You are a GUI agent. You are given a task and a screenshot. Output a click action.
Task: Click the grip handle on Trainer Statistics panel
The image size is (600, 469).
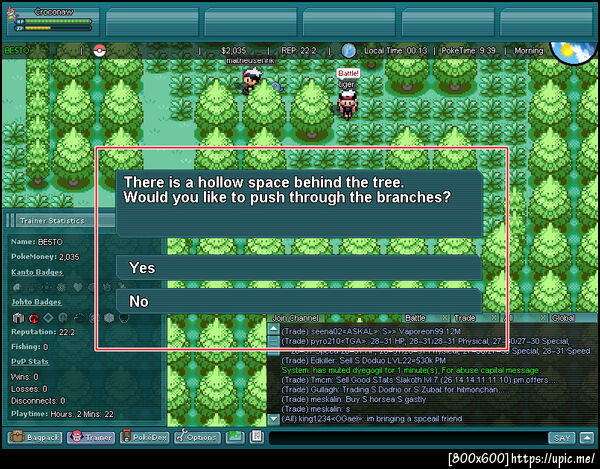[x=10, y=220]
